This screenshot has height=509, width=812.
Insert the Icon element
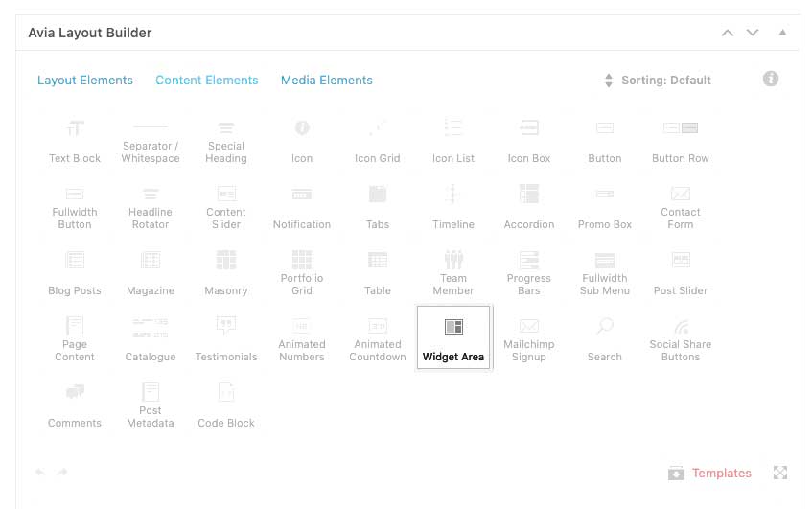[x=302, y=139]
